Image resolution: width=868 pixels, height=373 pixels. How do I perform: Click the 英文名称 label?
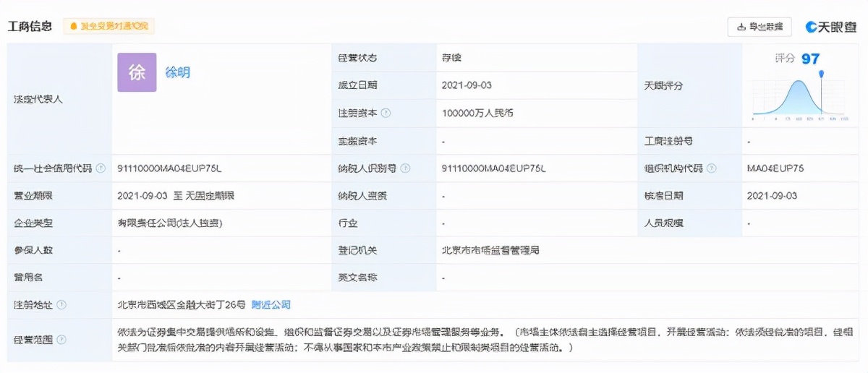[357, 278]
